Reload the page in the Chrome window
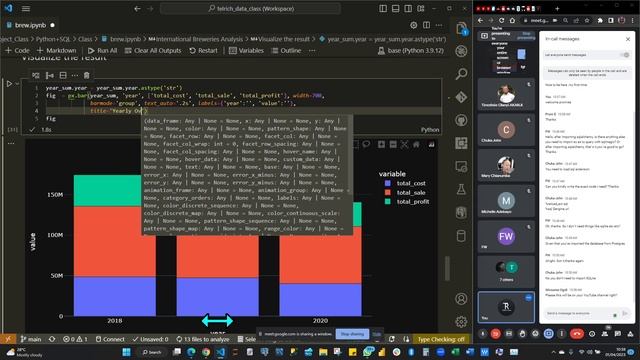The width and height of the screenshot is (640, 360). pyautogui.click(x=501, y=20)
